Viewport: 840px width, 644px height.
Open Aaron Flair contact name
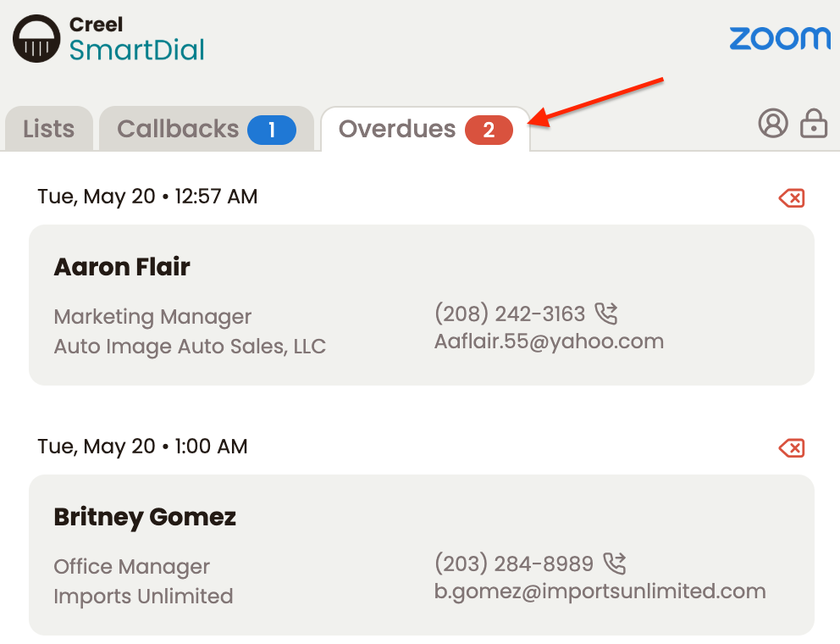[x=122, y=267]
